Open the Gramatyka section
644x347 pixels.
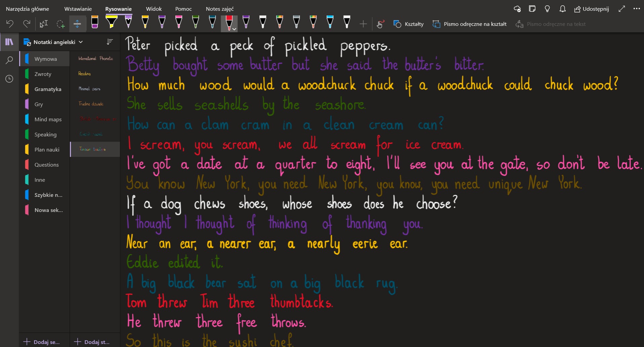48,89
